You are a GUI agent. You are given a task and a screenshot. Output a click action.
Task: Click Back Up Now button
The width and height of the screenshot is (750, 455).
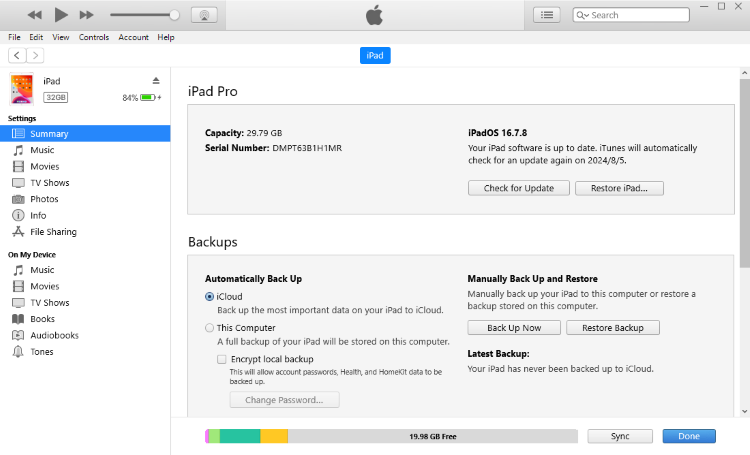[x=513, y=328]
